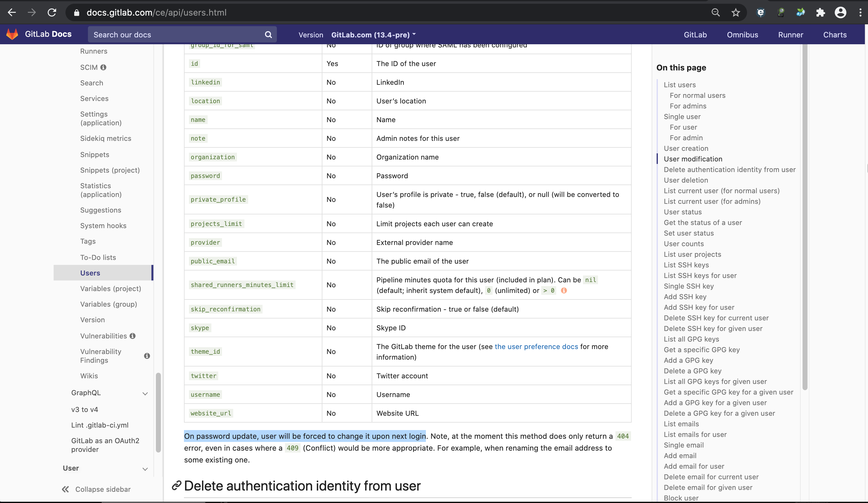This screenshot has height=503, width=868.
Task: Click "Admin notes for this user" description
Action: click(418, 138)
